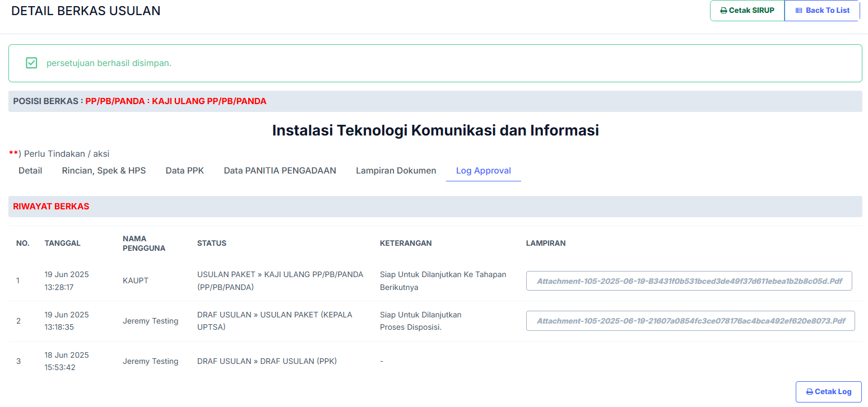Open the Detail tab
The image size is (868, 407).
click(30, 171)
